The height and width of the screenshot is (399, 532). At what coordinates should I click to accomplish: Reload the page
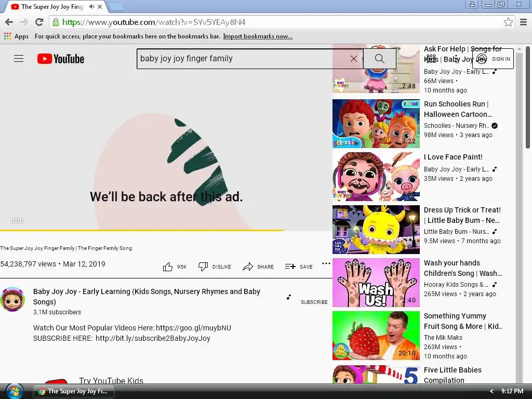click(x=39, y=22)
